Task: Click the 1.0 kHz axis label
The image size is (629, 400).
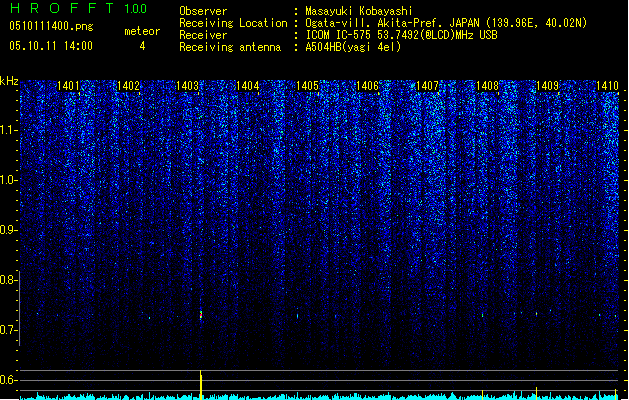Action: [7, 180]
